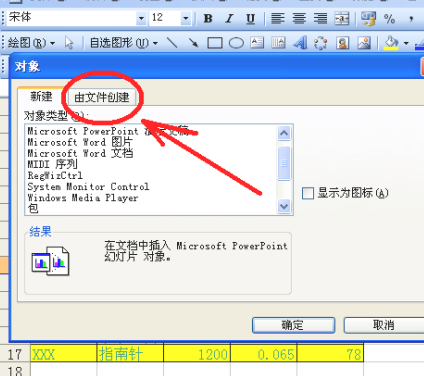Select System Monitor Control entry
Screen dimensions: 424x376
[x=151, y=186]
